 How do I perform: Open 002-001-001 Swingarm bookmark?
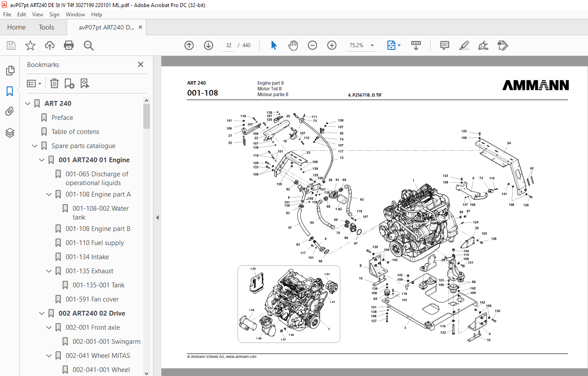pyautogui.click(x=107, y=342)
